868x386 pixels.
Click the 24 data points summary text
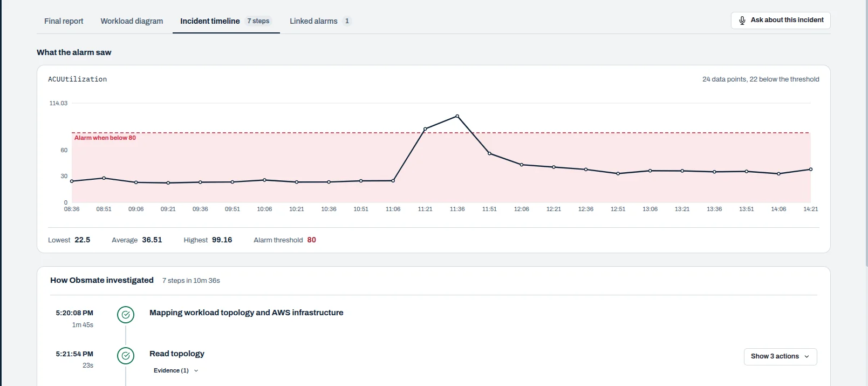[761, 79]
